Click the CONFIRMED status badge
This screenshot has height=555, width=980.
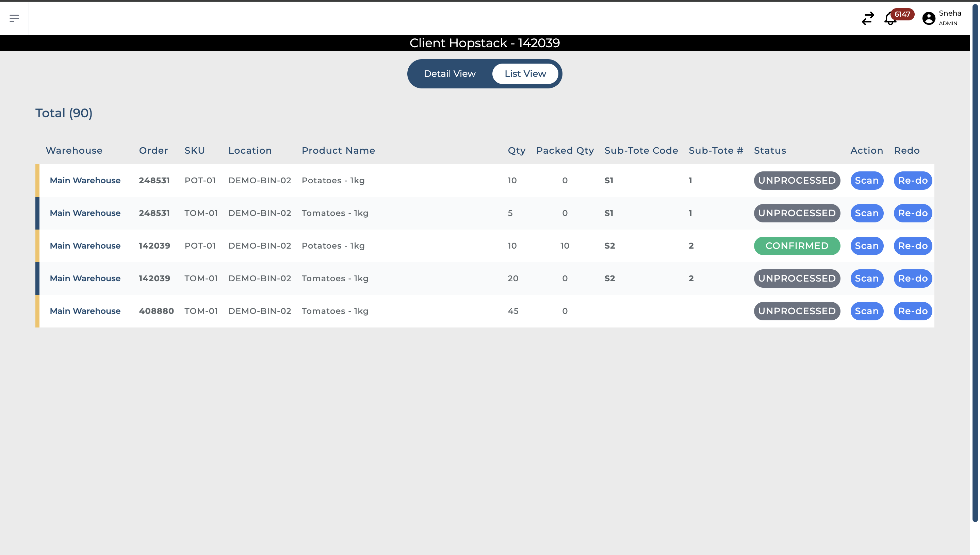point(797,246)
